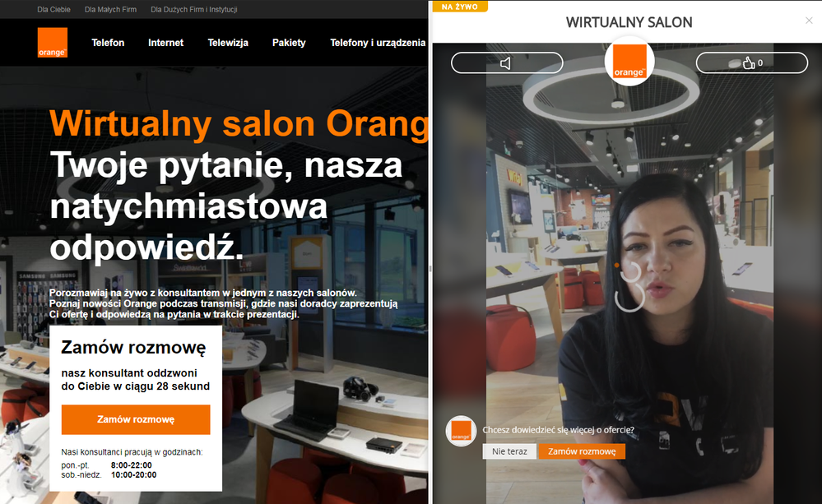
Task: Click the 10:00-20:00 weekend hours text
Action: tap(133, 474)
